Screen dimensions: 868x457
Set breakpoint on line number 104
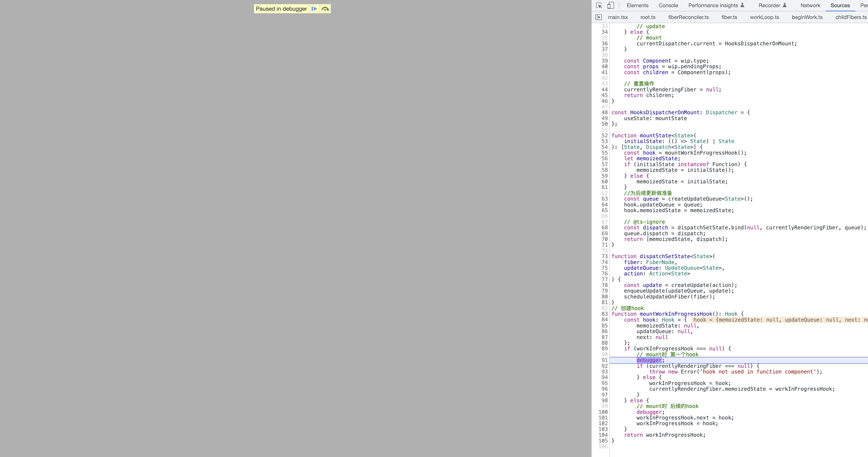603,435
